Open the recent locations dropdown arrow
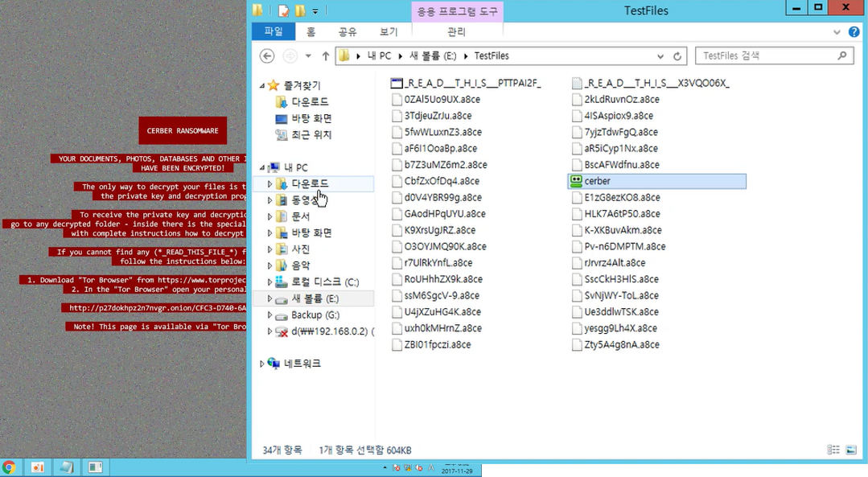The height and width of the screenshot is (477, 868). point(308,56)
